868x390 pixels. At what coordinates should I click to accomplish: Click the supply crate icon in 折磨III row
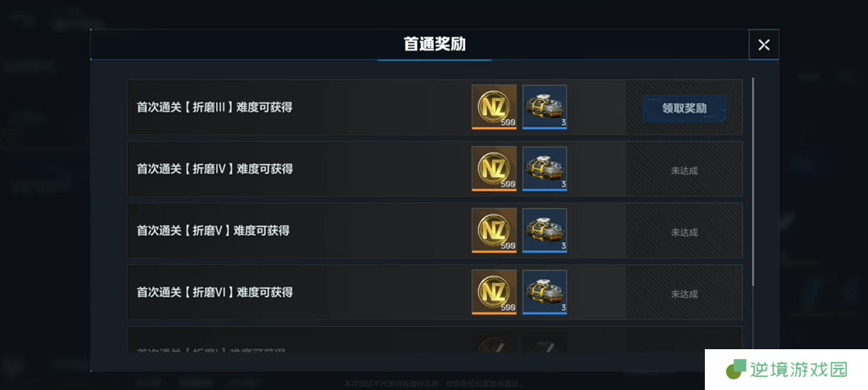point(545,107)
